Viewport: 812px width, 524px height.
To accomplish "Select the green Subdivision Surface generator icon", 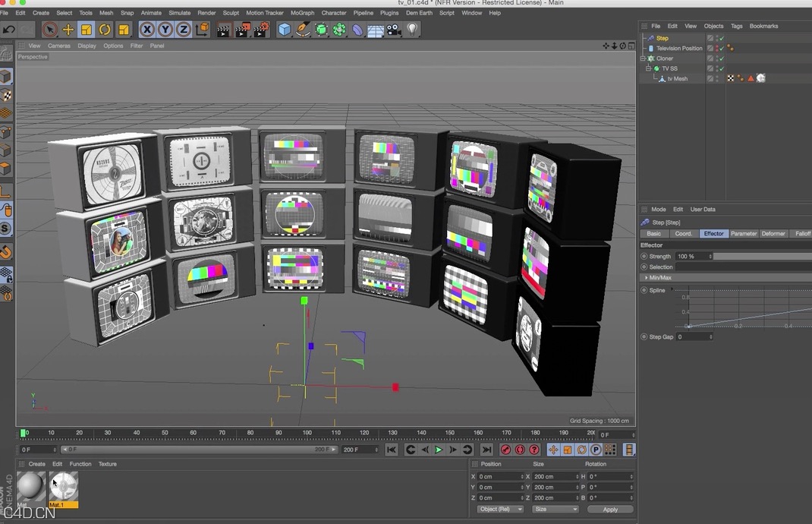I will (x=319, y=30).
